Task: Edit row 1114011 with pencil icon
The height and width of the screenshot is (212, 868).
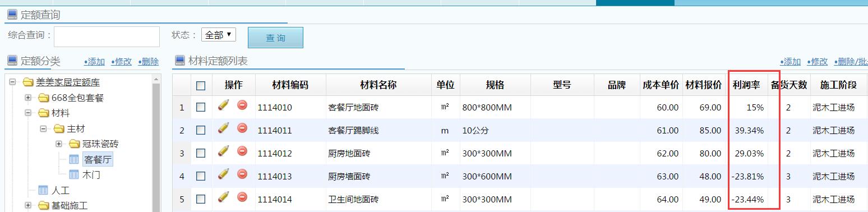Action: [x=223, y=128]
